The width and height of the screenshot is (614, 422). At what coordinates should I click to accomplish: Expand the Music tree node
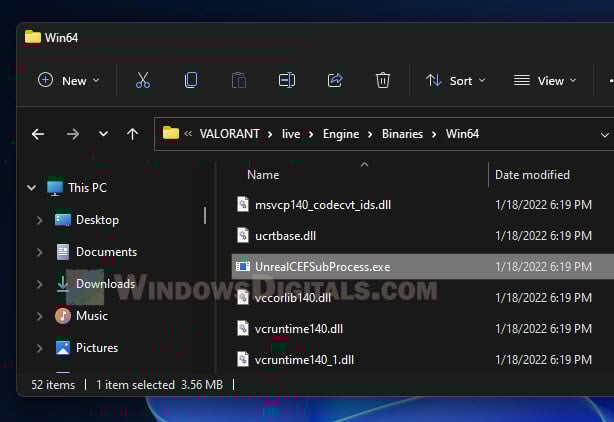click(39, 316)
